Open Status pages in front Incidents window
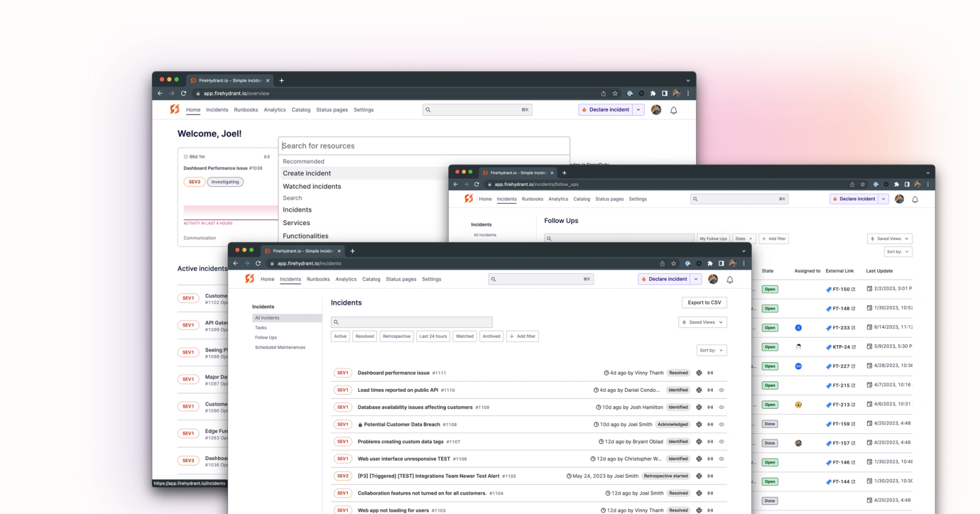The height and width of the screenshot is (514, 980). (401, 279)
